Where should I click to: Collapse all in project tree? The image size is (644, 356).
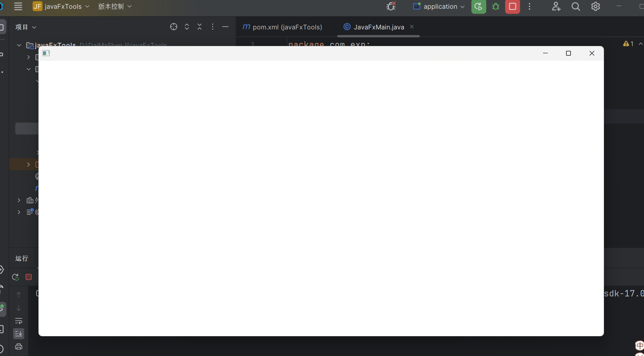200,27
